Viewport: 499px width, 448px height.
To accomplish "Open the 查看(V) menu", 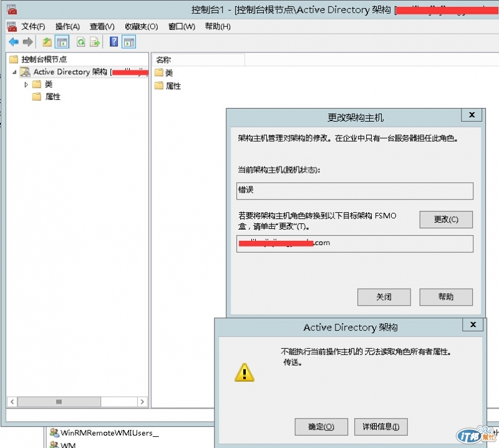I will (x=102, y=26).
